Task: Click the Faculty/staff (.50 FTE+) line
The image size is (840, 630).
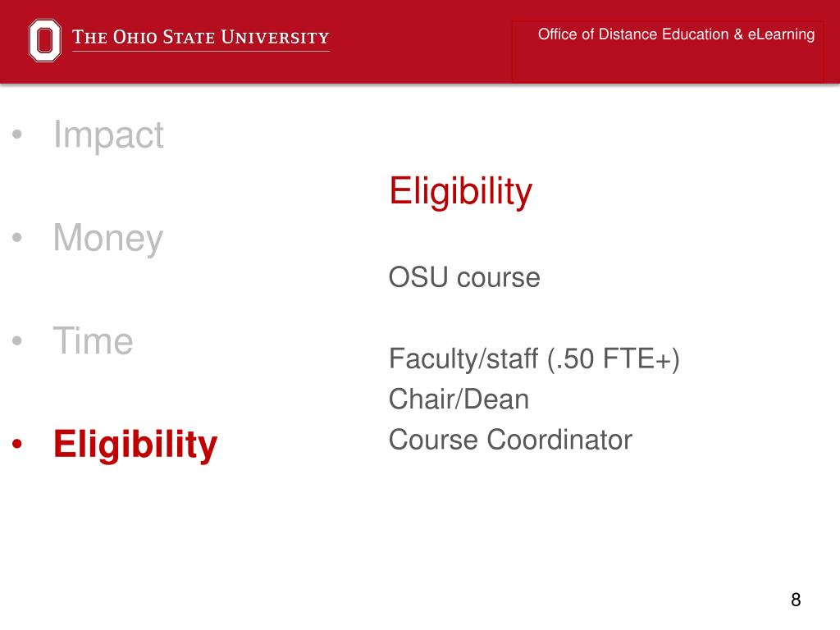Action: coord(534,359)
